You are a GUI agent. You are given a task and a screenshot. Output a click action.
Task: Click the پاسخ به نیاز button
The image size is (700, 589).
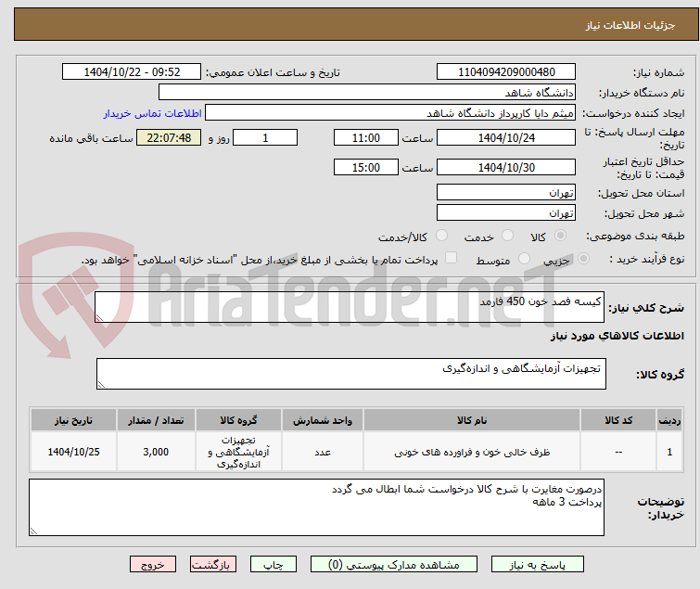538,565
